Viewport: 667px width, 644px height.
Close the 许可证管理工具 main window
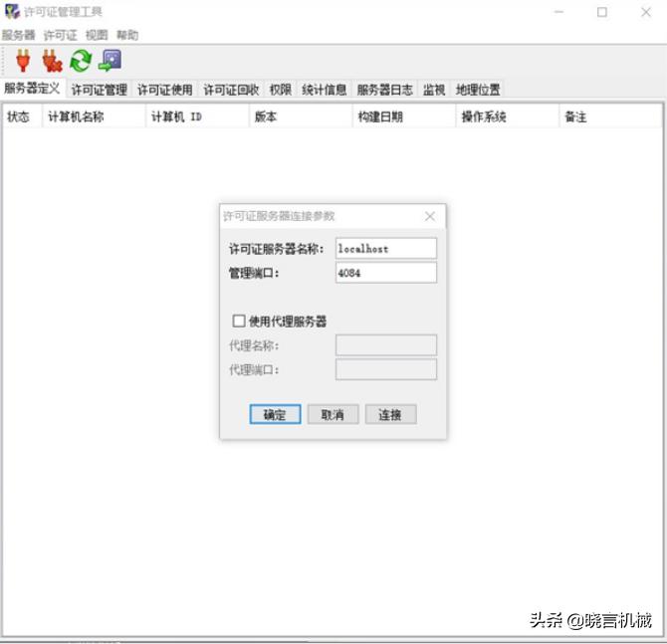pos(646,12)
